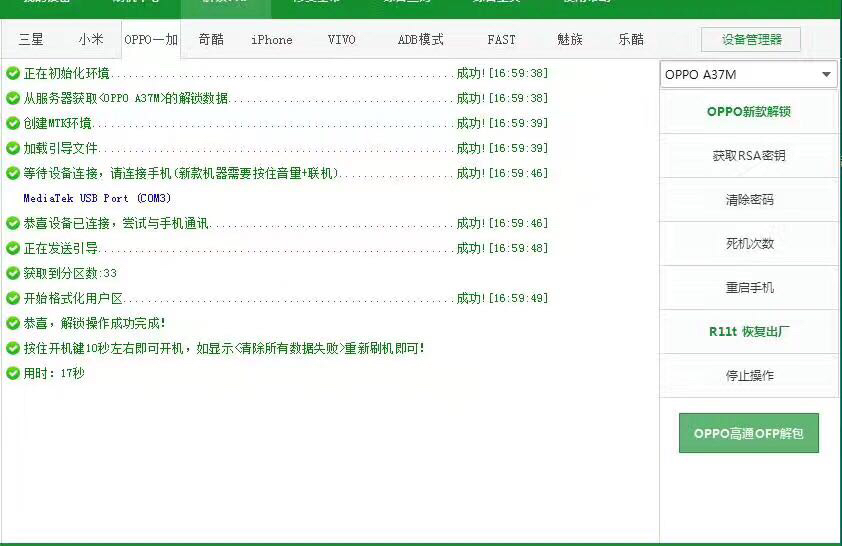
Task: Click the 死机次数 button
Action: coord(749,244)
